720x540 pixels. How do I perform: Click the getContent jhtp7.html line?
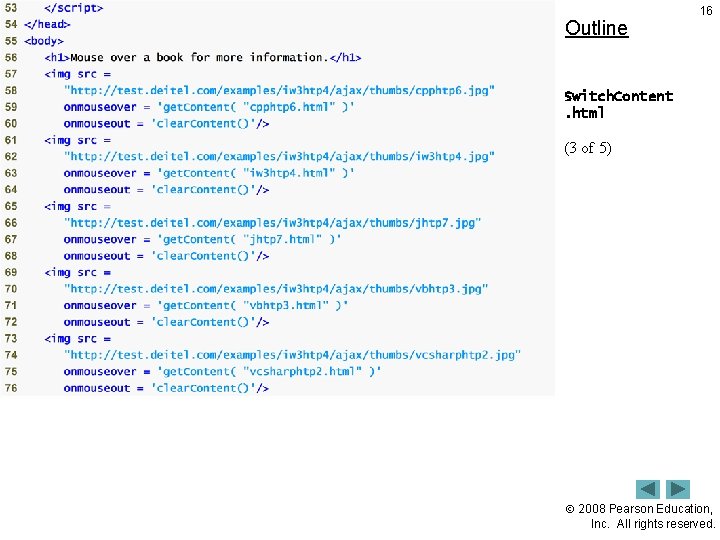202,239
